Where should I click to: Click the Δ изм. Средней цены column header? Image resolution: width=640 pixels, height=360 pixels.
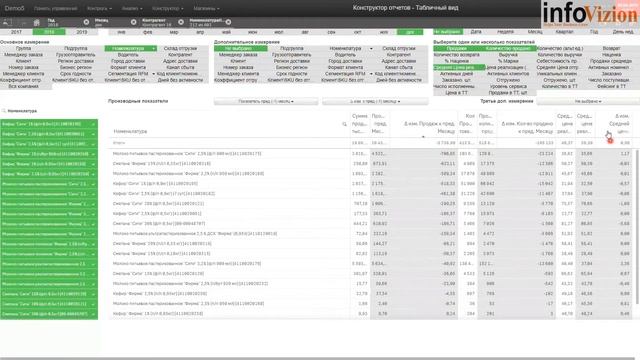[614, 124]
